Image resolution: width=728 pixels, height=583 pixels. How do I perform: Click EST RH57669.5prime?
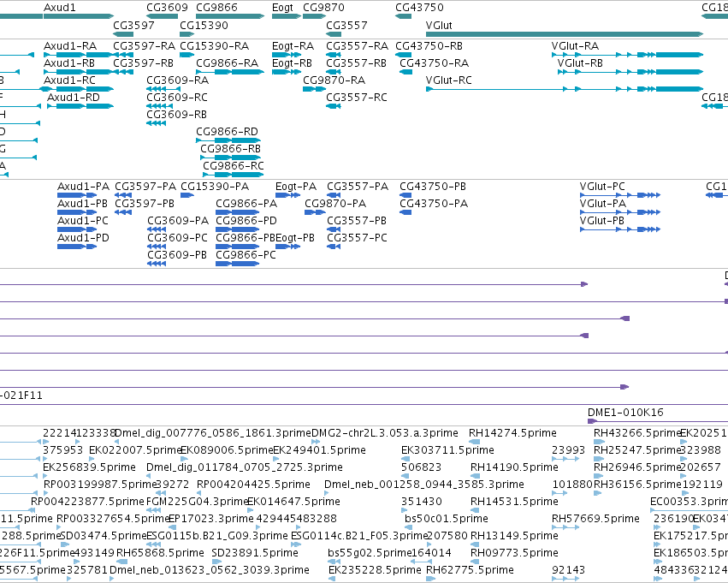click(595, 519)
